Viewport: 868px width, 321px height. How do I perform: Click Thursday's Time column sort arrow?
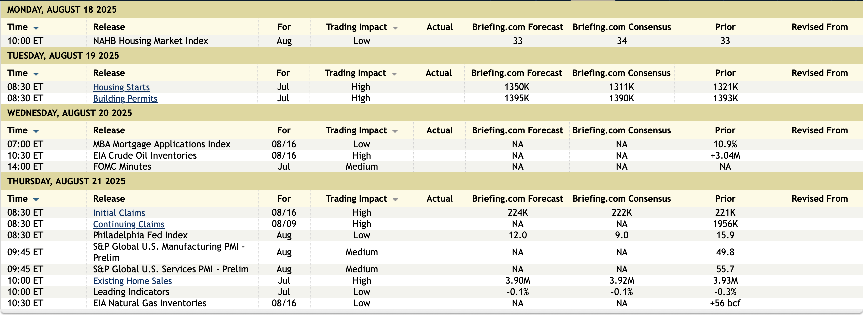(x=36, y=199)
